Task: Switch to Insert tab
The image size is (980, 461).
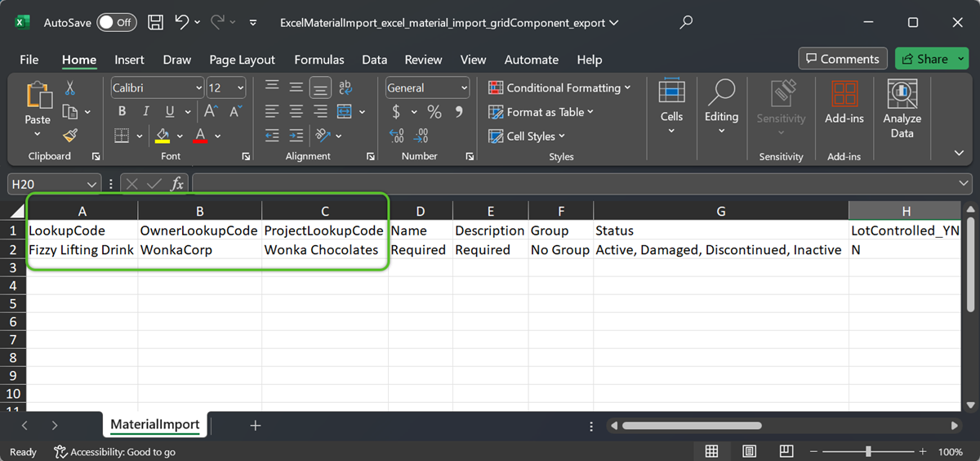Action: (x=129, y=60)
